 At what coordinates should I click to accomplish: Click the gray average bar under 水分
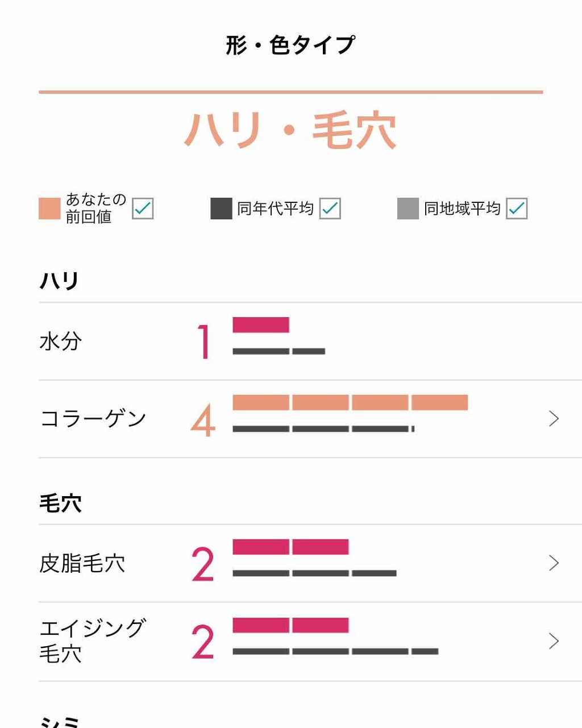tap(278, 350)
